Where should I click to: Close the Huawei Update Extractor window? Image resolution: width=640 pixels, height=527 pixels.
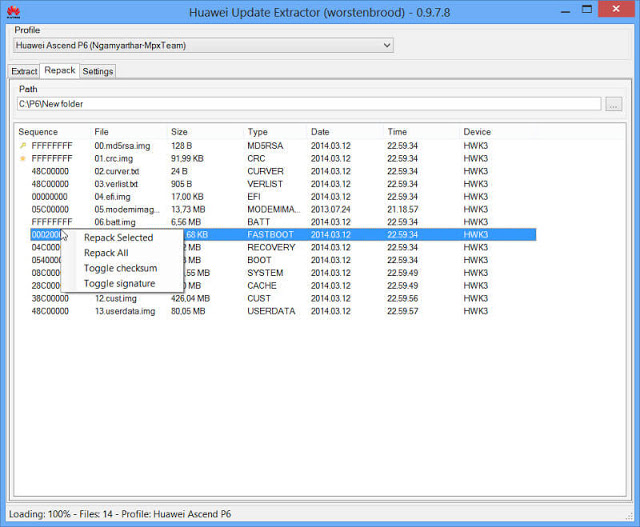(x=616, y=9)
